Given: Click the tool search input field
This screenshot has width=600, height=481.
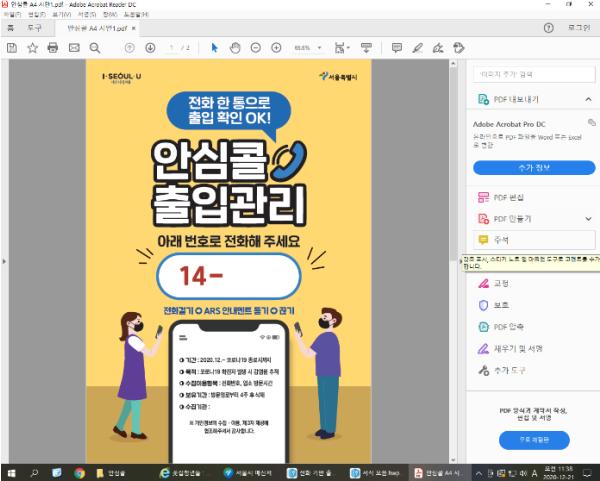Looking at the screenshot, I should pos(533,74).
